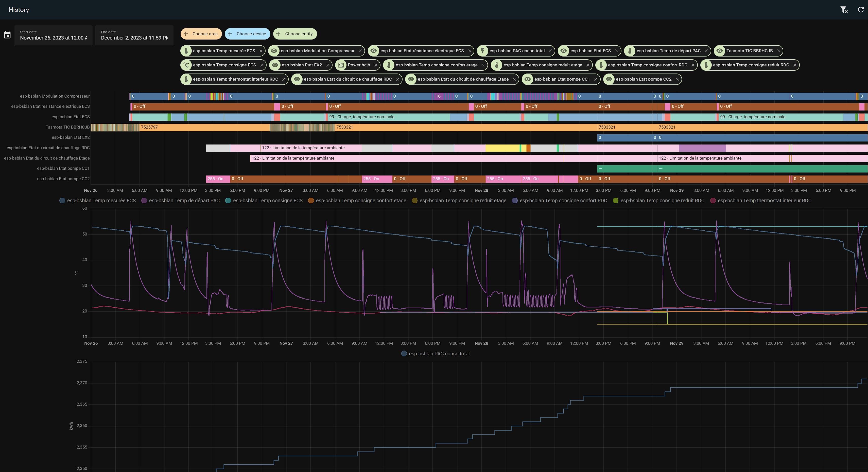Remove the esp-bsblan Etat ECS chip
Viewport: 868px width, 472px height.
coord(617,51)
